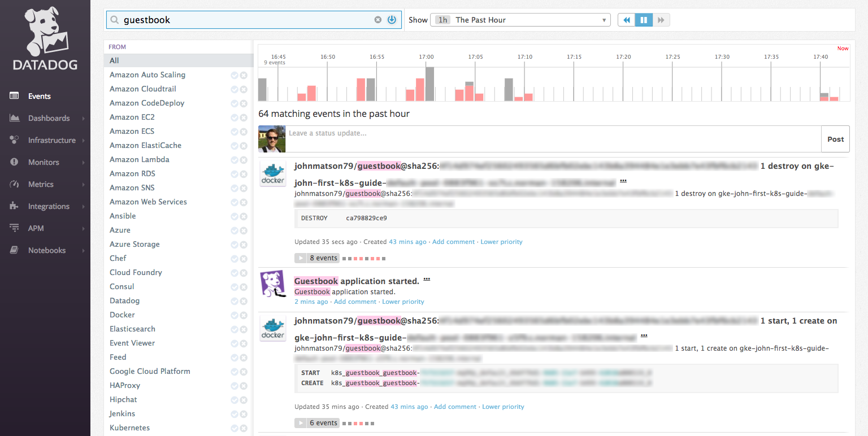
Task: Select Ansible in the FROM source list
Action: tap(123, 216)
